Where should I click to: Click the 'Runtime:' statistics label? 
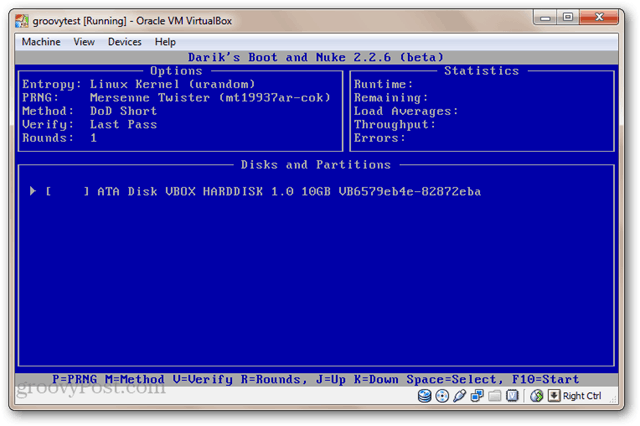[383, 84]
